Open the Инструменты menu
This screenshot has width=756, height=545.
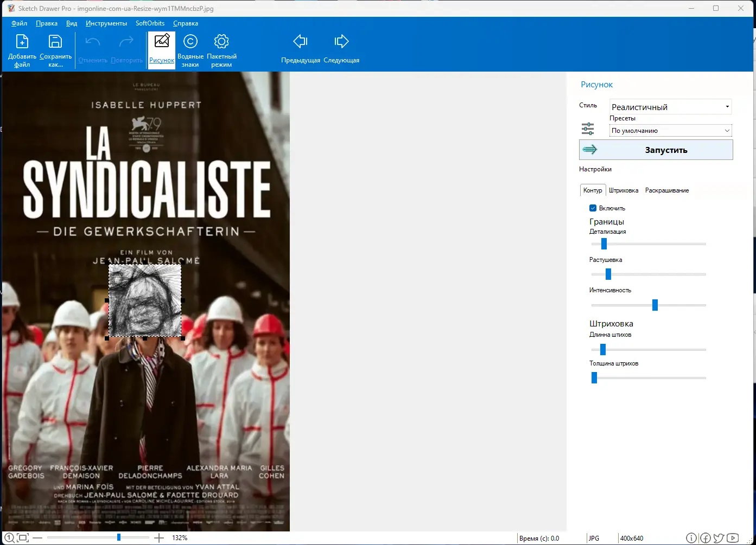(x=106, y=23)
